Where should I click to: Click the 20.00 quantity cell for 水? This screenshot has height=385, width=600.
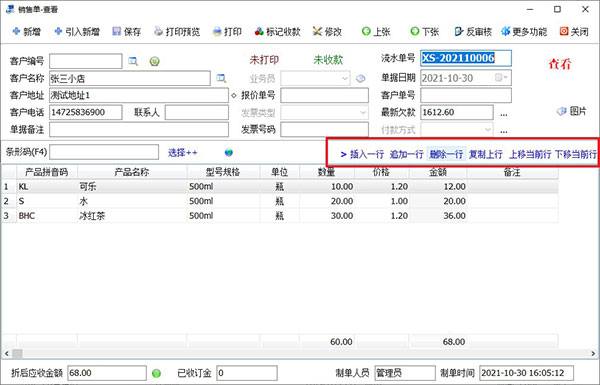[327, 201]
